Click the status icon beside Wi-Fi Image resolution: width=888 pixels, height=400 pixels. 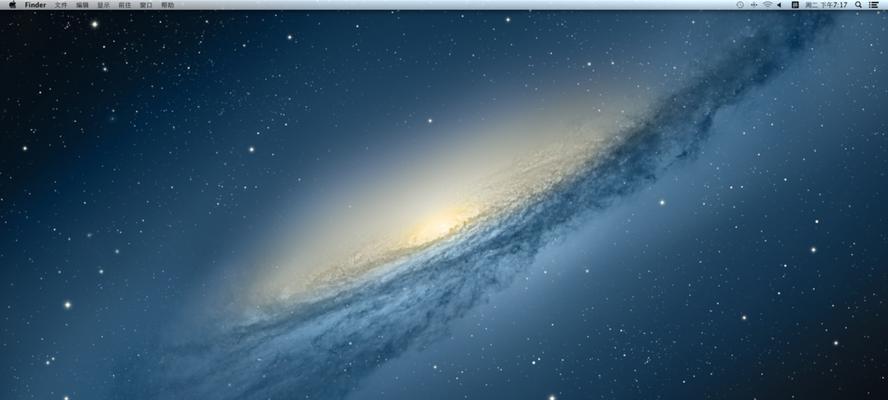point(754,5)
